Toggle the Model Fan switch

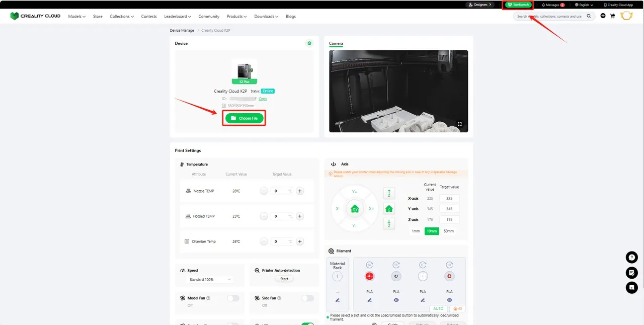[x=233, y=298]
